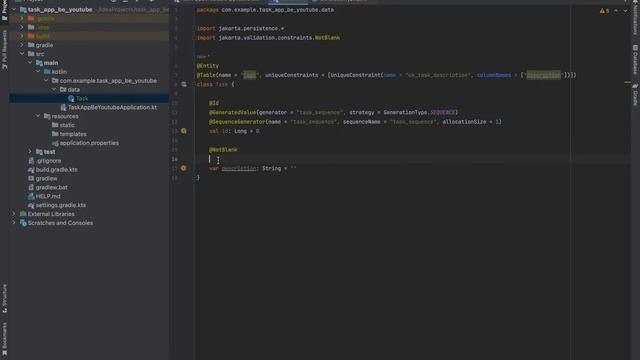Click 'var description: String' declaration

(x=245, y=168)
